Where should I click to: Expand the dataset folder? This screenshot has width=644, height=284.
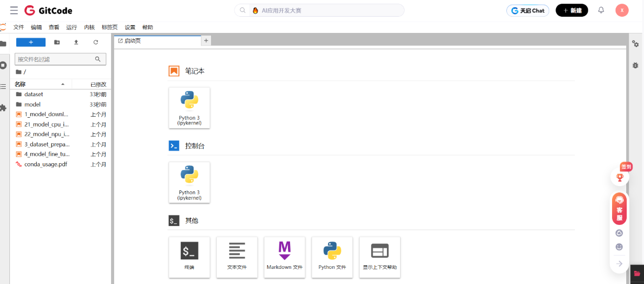(34, 95)
